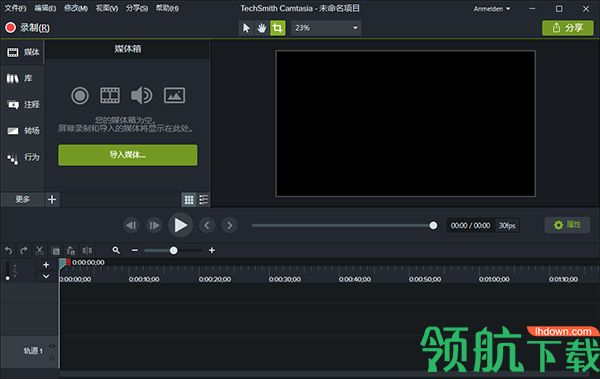Play the timeline with the Play button

point(180,225)
